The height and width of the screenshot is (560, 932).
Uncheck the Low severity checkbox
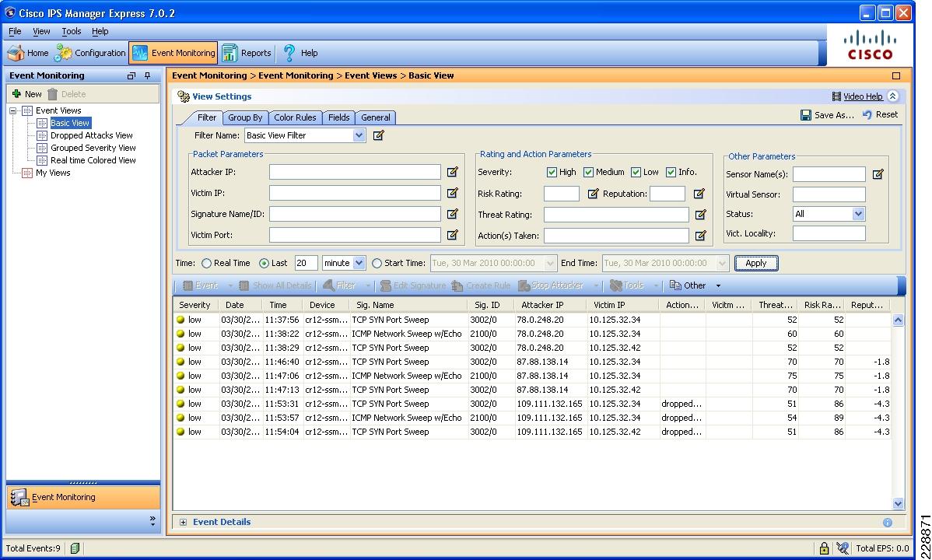pyautogui.click(x=636, y=173)
